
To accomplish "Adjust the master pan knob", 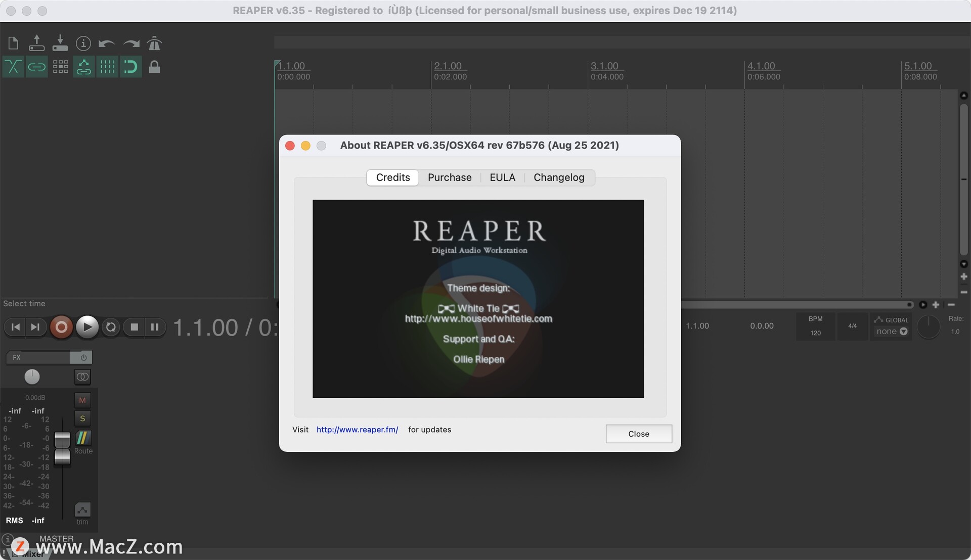I will (x=32, y=377).
